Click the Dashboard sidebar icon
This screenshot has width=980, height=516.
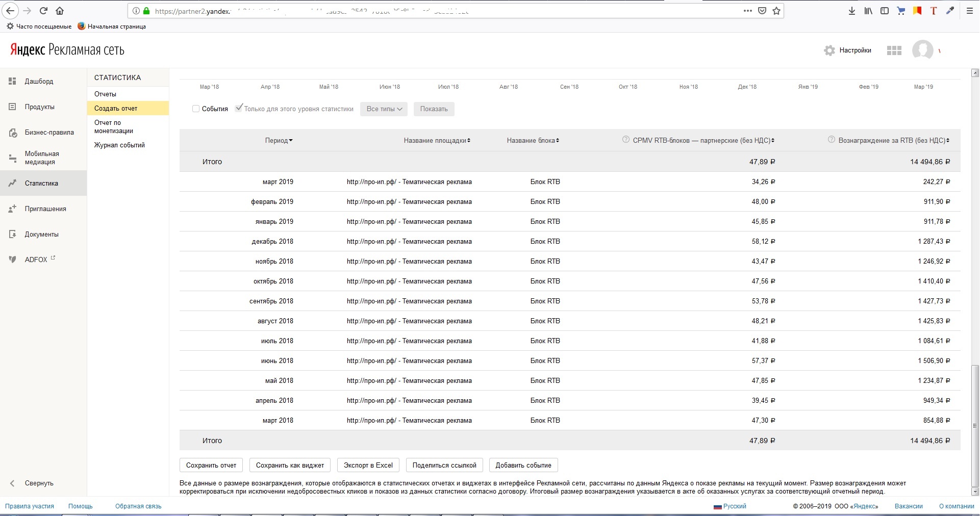(x=13, y=81)
